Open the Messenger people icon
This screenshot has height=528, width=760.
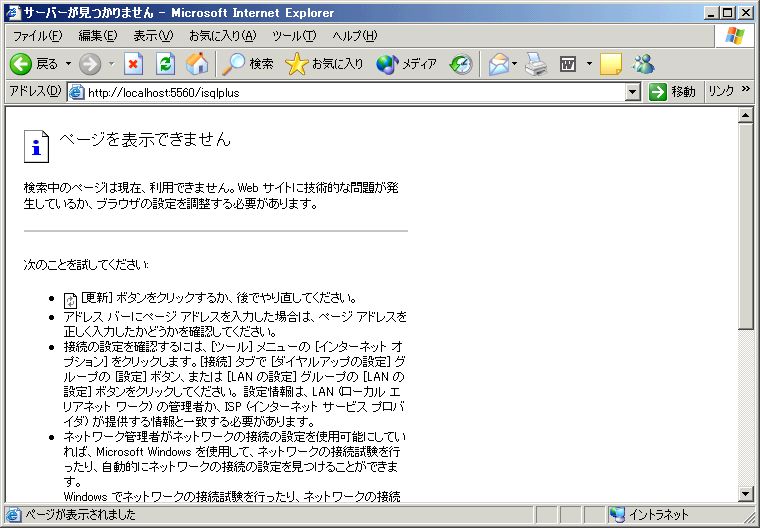[644, 64]
